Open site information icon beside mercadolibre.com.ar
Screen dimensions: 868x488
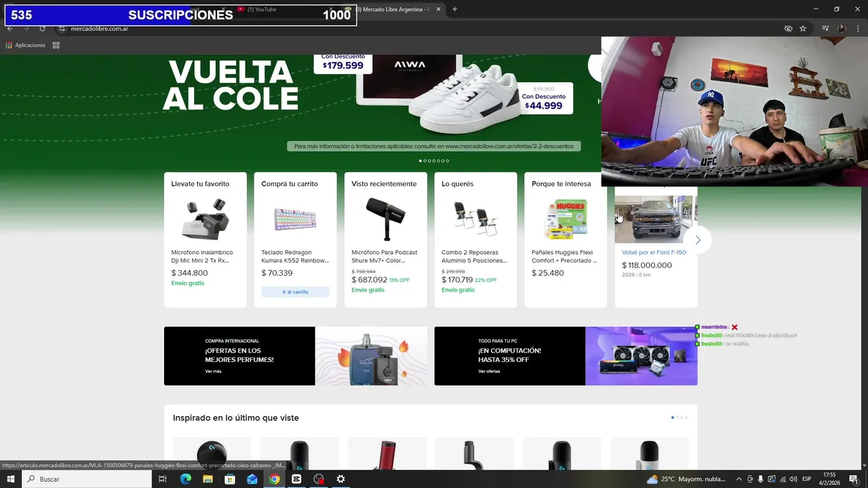coord(61,28)
